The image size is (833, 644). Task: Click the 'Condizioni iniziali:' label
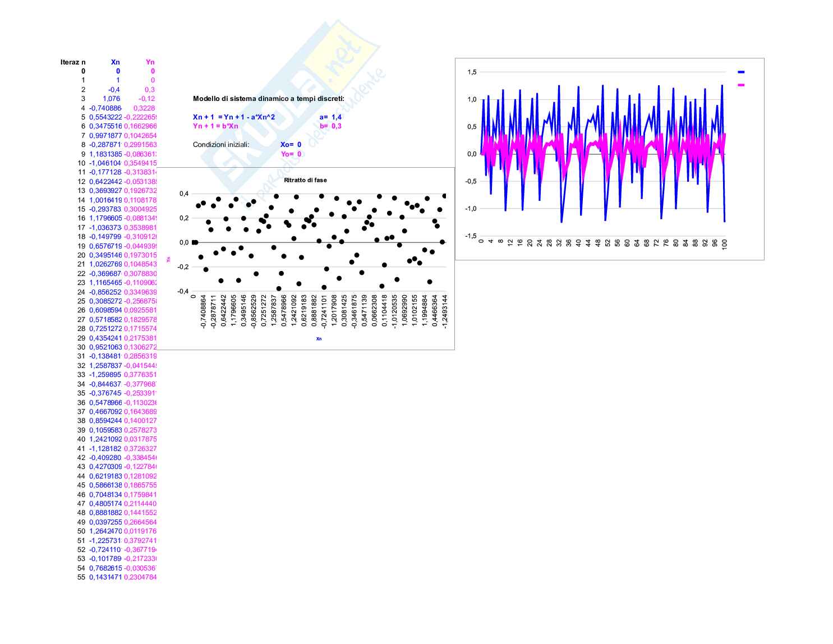coord(221,145)
